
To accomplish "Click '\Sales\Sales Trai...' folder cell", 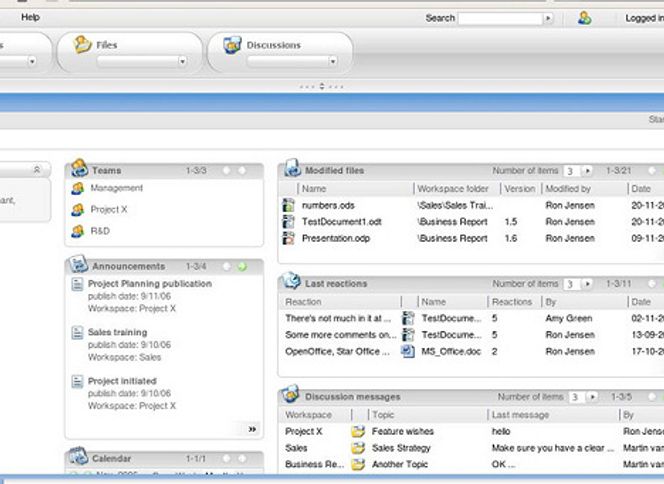I will (x=455, y=205).
